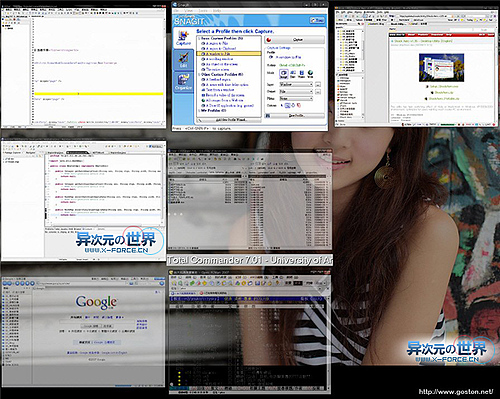
Task: Click the Google 搜尋 search button
Action: tap(91, 326)
